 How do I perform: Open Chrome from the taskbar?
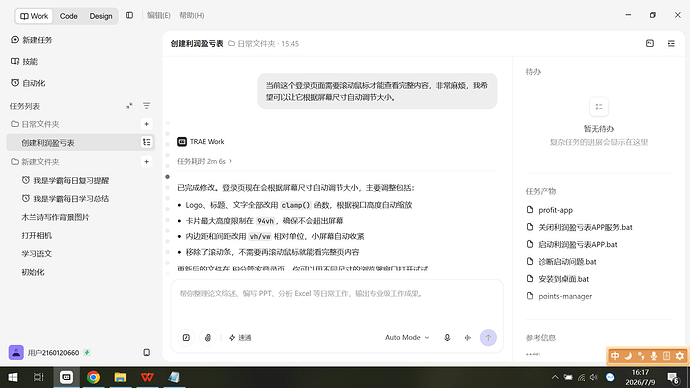(93, 377)
